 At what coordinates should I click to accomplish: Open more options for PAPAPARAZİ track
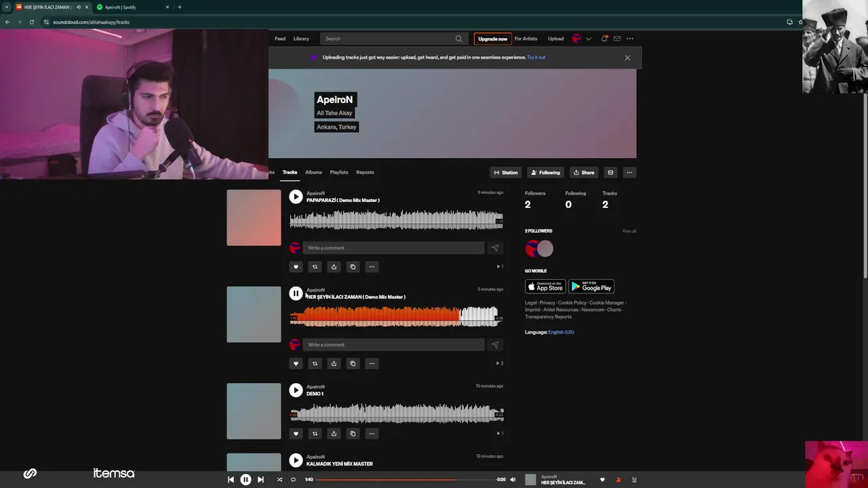[x=372, y=267]
